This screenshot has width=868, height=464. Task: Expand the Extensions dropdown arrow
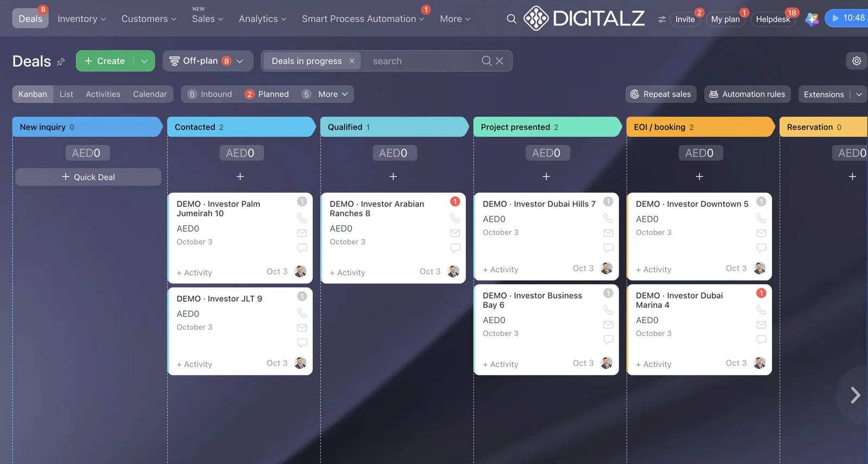859,94
